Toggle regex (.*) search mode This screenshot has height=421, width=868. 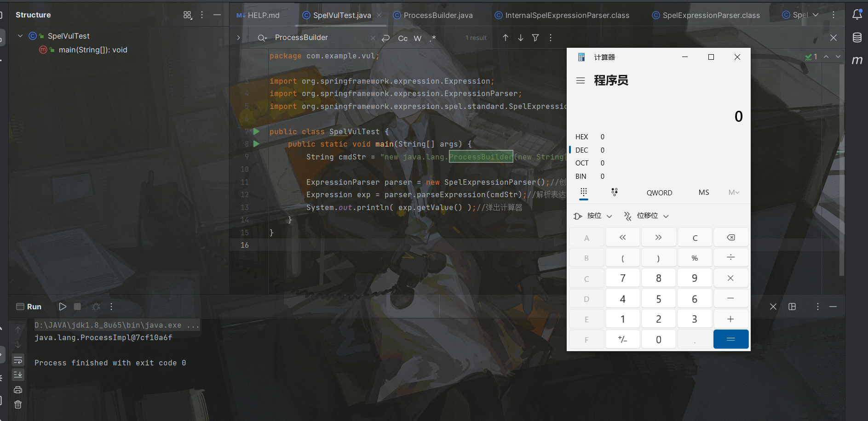pos(432,39)
